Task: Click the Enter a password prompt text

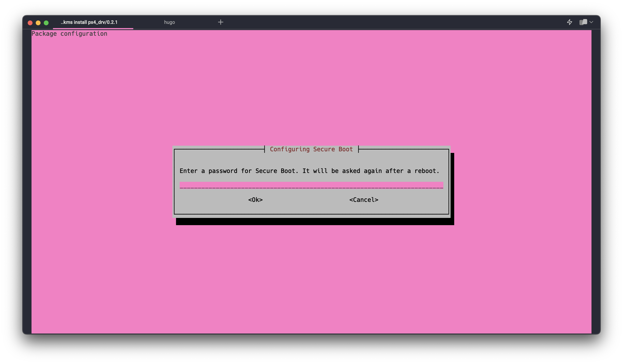Action: coord(208,171)
